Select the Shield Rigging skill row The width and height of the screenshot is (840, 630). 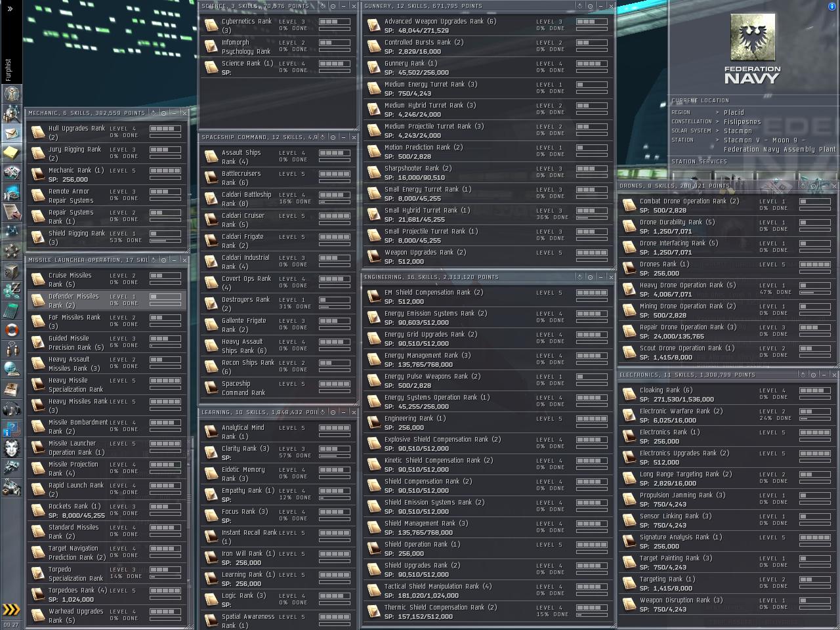[x=106, y=238]
